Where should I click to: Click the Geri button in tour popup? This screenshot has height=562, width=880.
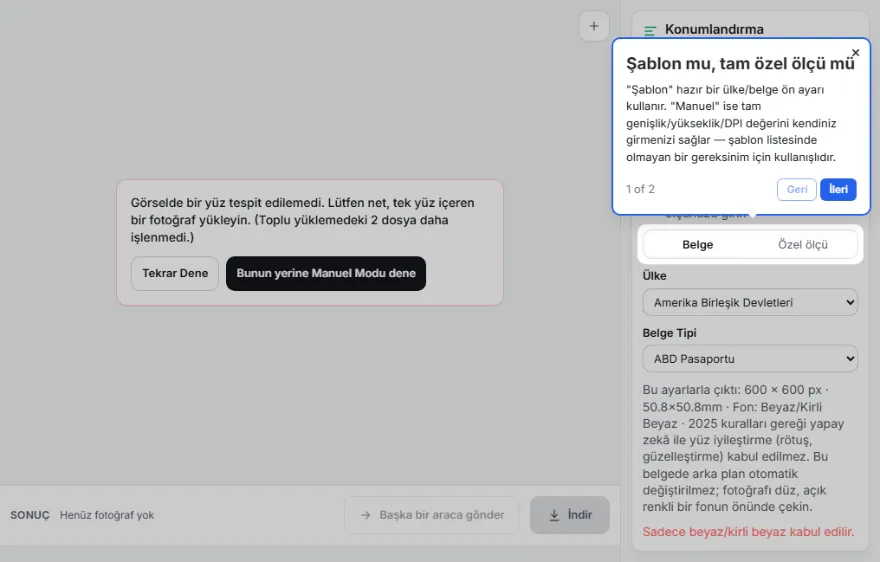[x=796, y=189]
